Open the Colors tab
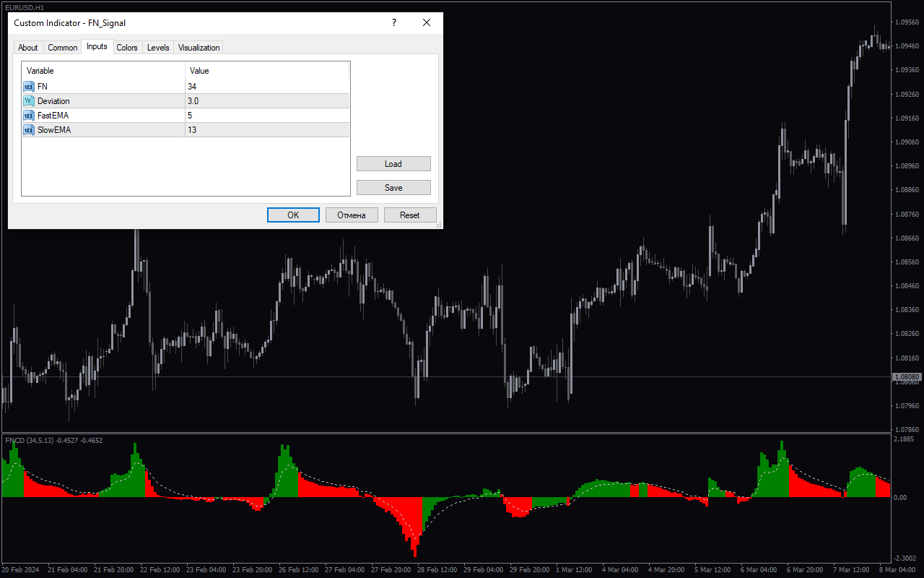 click(127, 48)
